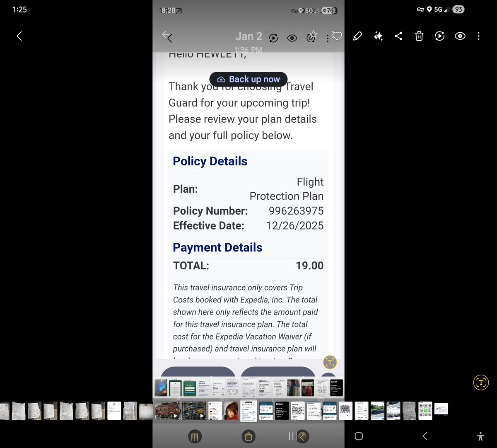
Task: Tap the eye icon in the gallery toolbar
Action: 460,36
